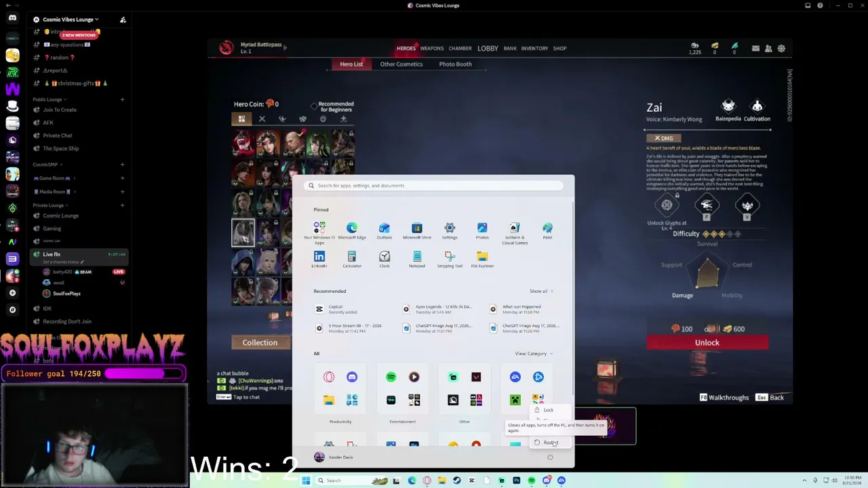This screenshot has width=868, height=488.
Task: Launch Outlook from the Start menu
Action: [384, 230]
